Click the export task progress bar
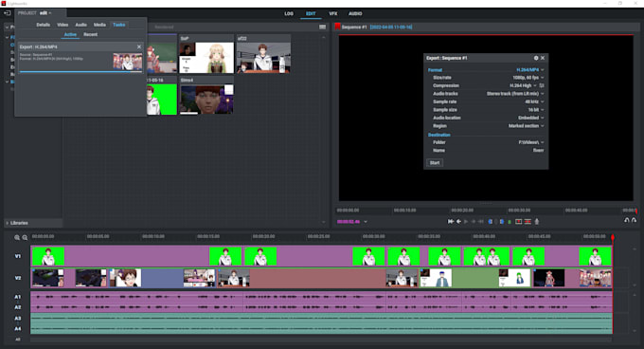The image size is (644, 349). [x=80, y=71]
